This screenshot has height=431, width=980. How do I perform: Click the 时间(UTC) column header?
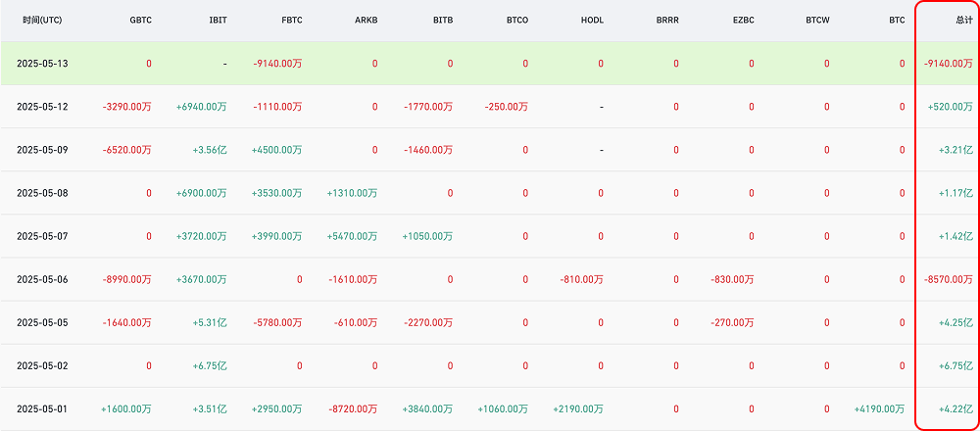pyautogui.click(x=42, y=20)
